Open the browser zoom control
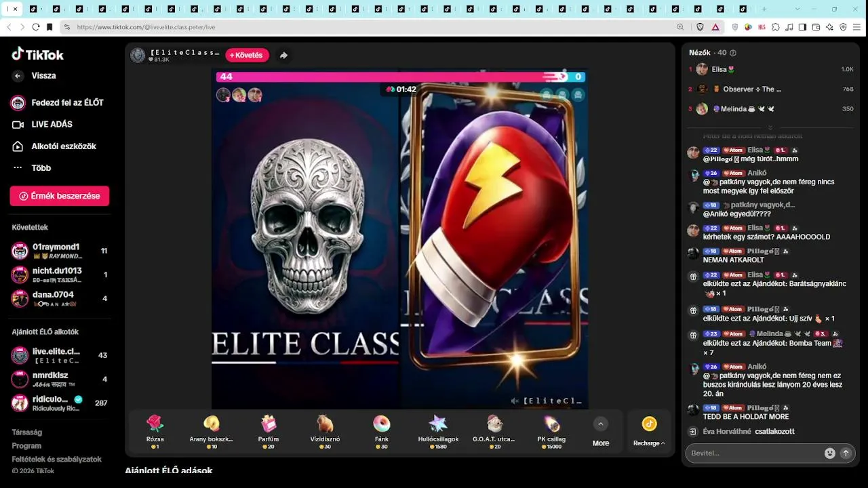The image size is (868, 488). click(x=680, y=27)
